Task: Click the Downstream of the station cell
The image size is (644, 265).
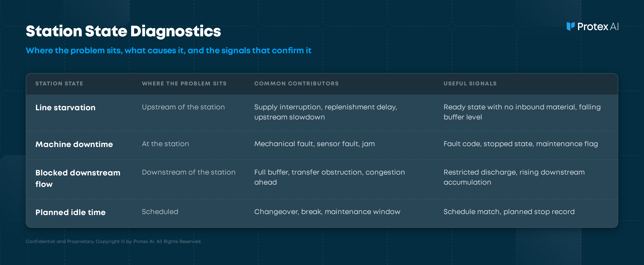Action: [x=188, y=172]
